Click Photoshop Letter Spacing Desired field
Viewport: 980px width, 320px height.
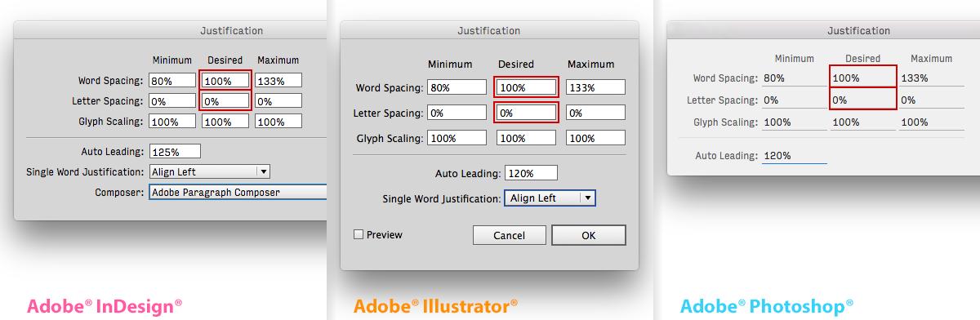point(863,100)
